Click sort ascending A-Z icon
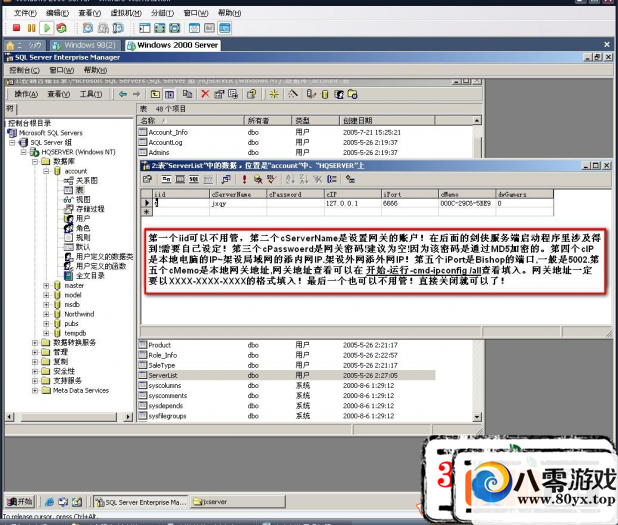The height and width of the screenshot is (525, 618). (290, 179)
